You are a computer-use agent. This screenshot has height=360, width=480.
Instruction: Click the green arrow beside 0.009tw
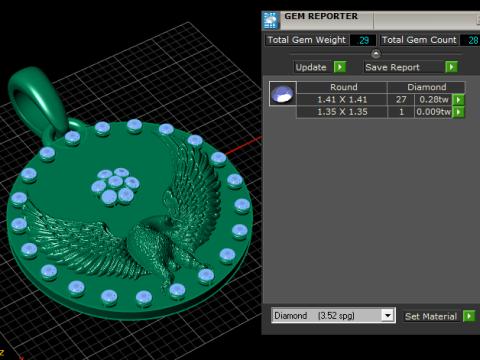tap(459, 112)
